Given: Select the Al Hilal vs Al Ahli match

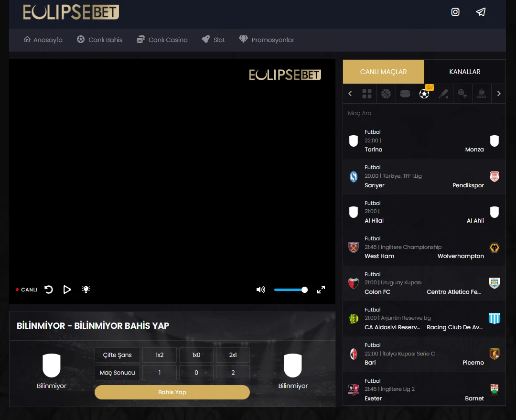Looking at the screenshot, I should pos(424,212).
